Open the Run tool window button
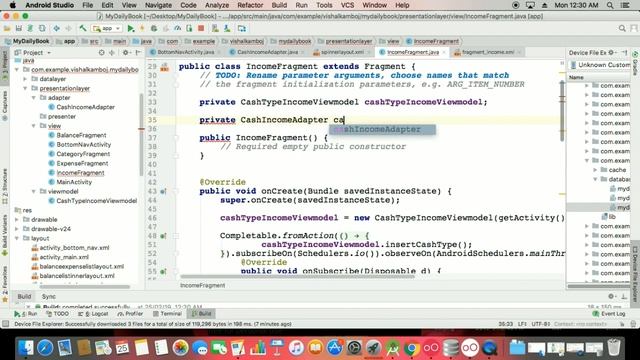Viewport: 640px width, 360px height. pos(26,313)
